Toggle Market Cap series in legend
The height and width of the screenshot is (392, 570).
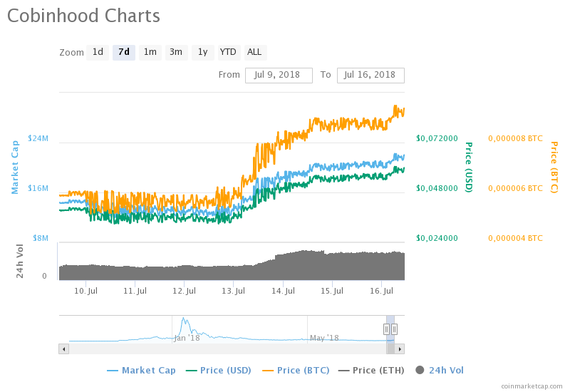141,371
